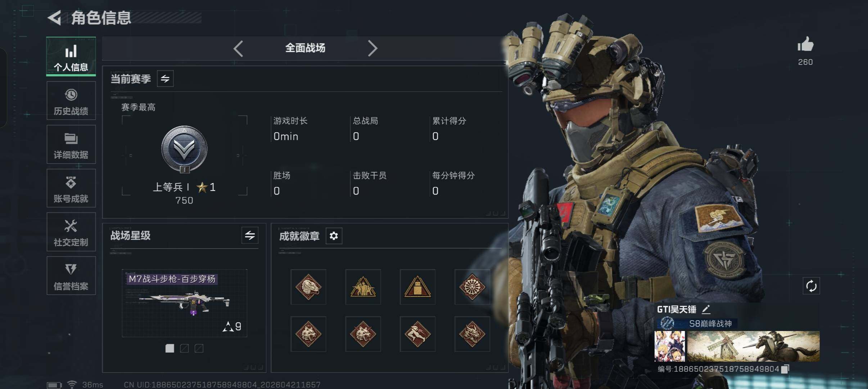Open the 成就徽章 settings gear
Screen dimensions: 868x389
tap(334, 236)
